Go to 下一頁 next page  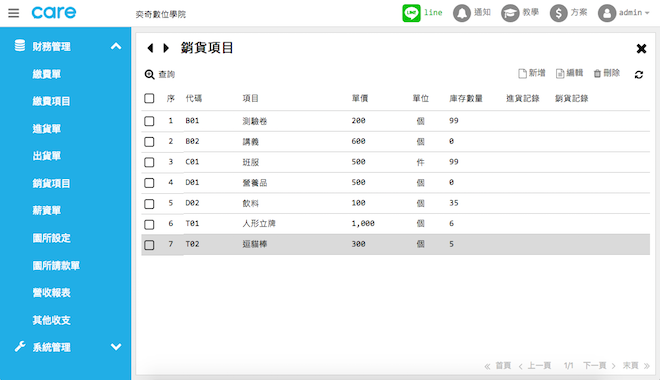595,366
